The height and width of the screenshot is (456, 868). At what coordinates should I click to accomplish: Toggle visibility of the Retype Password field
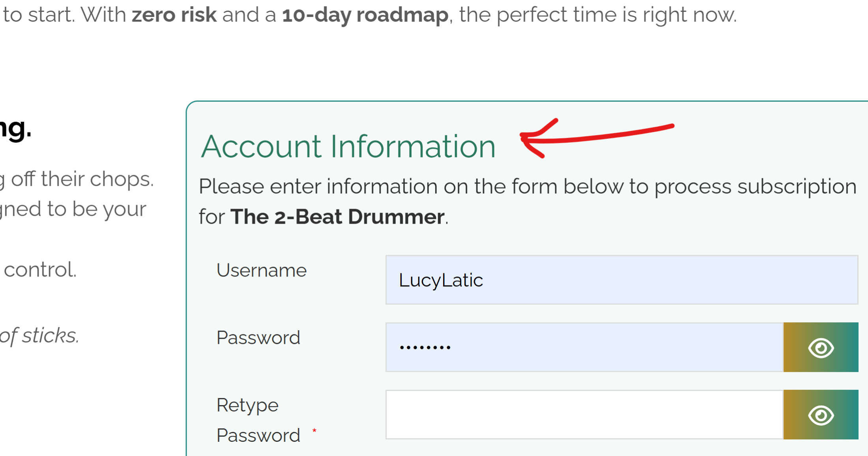pos(821,415)
